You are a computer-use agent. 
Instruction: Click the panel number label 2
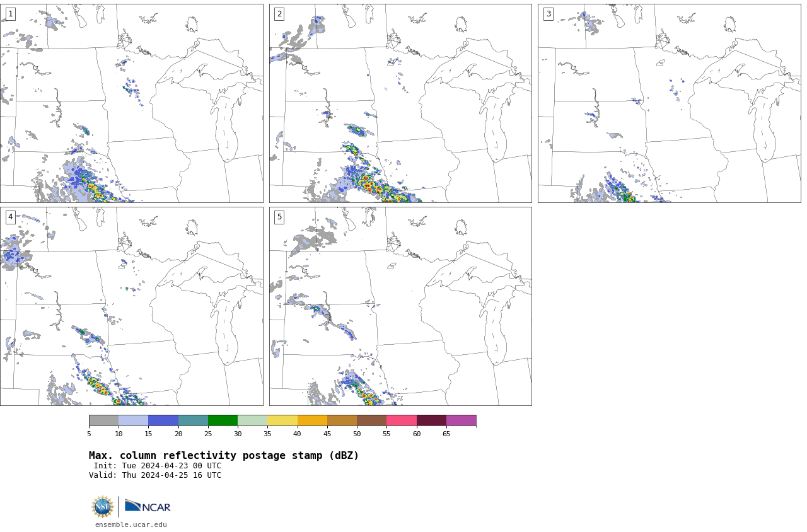tap(279, 14)
